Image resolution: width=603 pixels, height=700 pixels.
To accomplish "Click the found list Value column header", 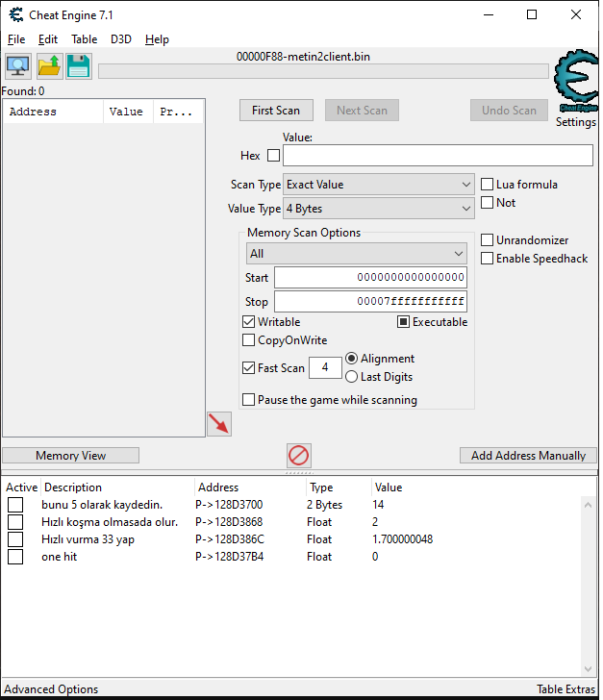I will pos(129,112).
